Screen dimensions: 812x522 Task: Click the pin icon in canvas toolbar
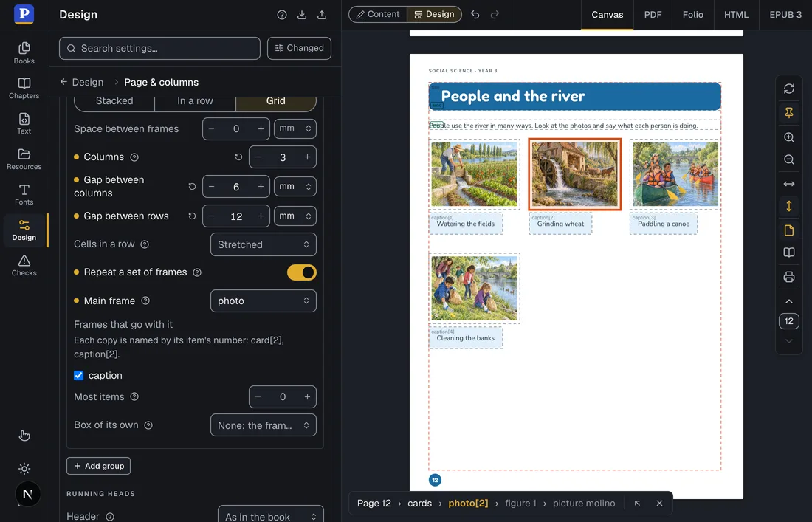pos(788,112)
